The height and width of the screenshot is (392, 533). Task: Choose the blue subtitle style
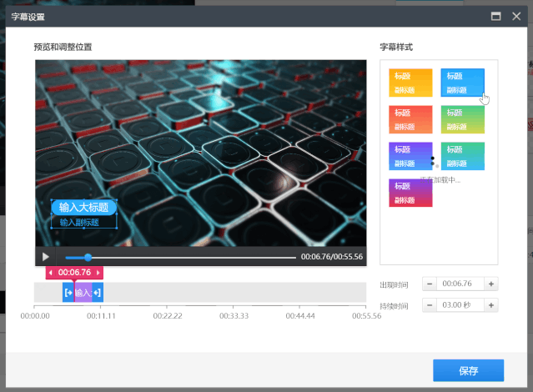pyautogui.click(x=462, y=83)
